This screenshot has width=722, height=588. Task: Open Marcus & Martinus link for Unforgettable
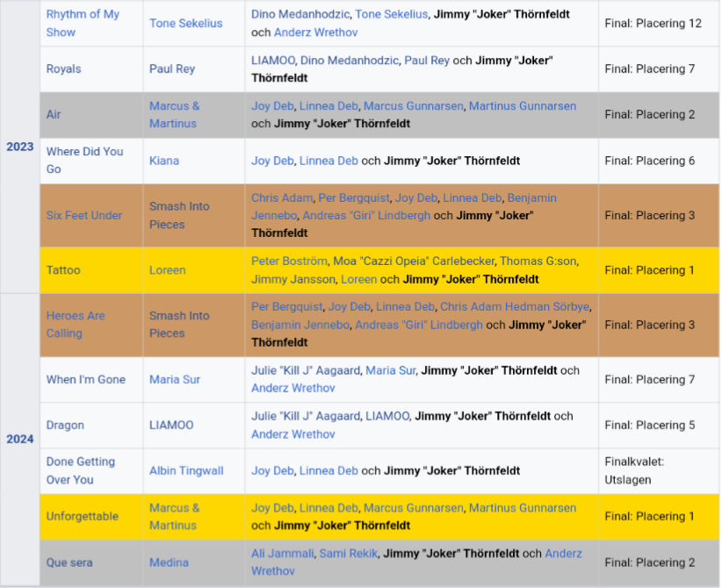click(x=175, y=516)
